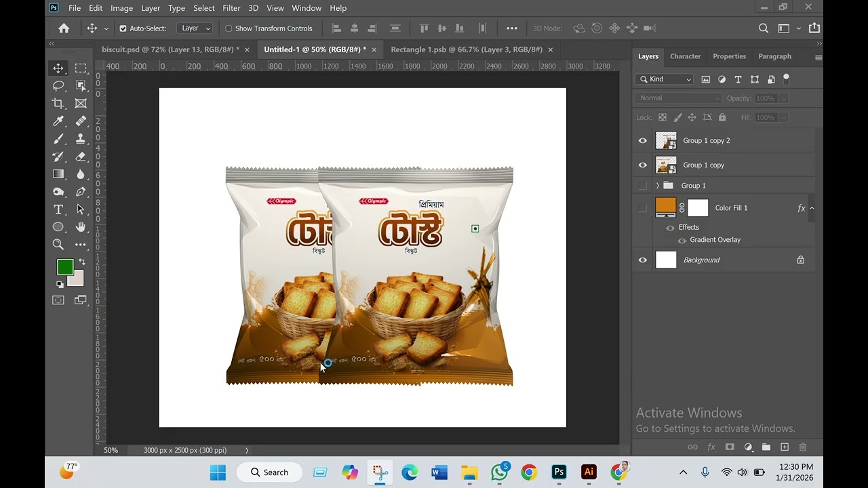
Task: Reset default foreground and background colors
Action: pos(60,285)
